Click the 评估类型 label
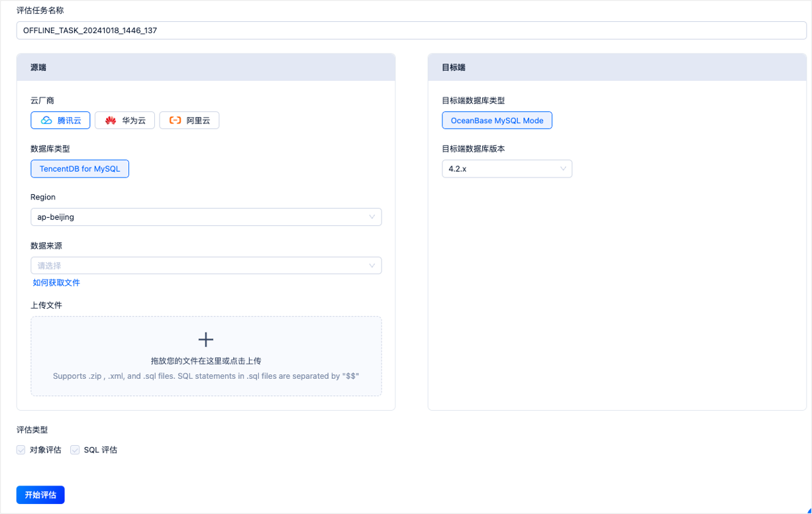The height and width of the screenshot is (514, 812). click(x=32, y=430)
